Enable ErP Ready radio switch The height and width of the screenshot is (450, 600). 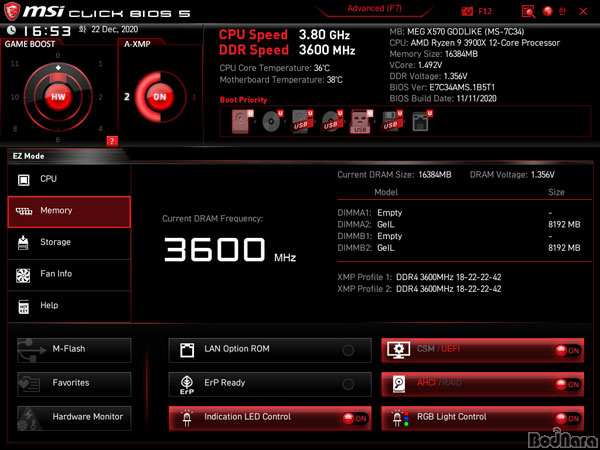coord(348,384)
